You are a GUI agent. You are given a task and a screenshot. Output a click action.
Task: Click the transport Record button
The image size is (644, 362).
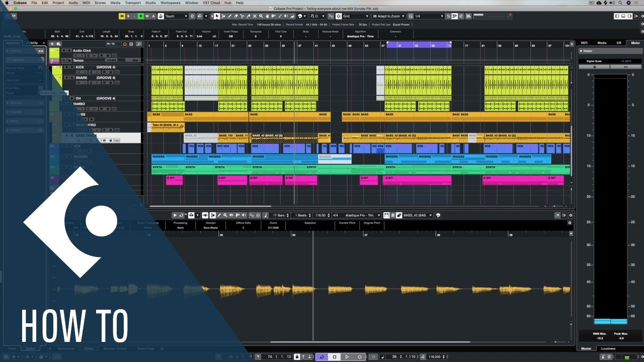[x=360, y=356]
